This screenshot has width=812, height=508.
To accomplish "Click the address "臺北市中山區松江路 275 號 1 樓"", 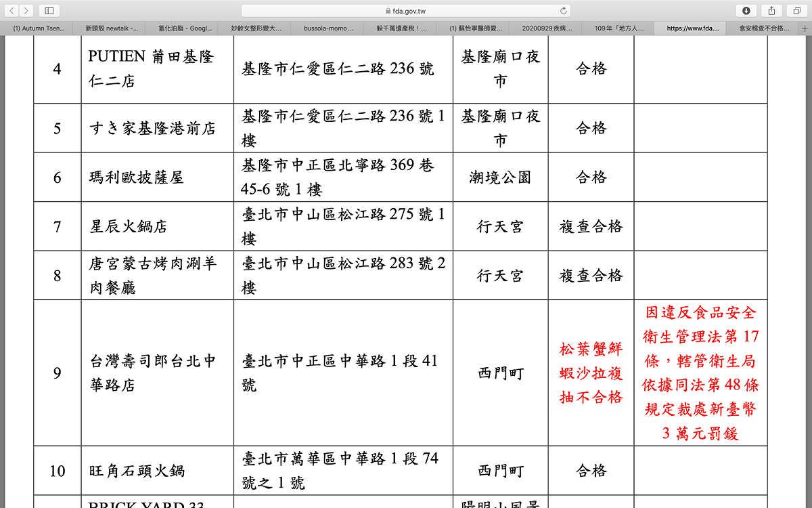I will tap(344, 226).
